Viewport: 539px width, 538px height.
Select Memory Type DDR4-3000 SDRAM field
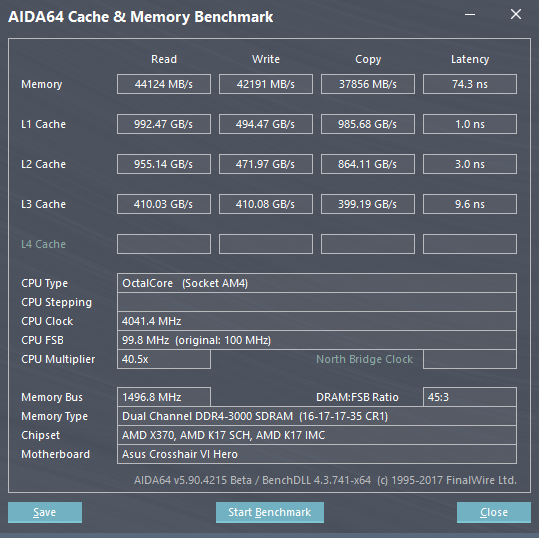tap(317, 416)
